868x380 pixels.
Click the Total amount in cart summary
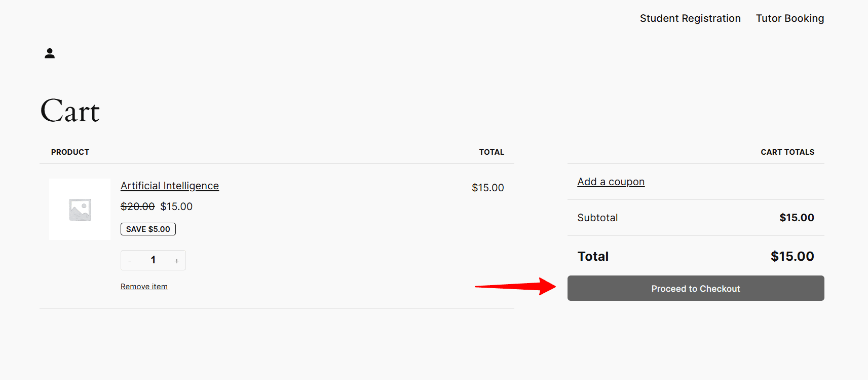[x=792, y=256]
